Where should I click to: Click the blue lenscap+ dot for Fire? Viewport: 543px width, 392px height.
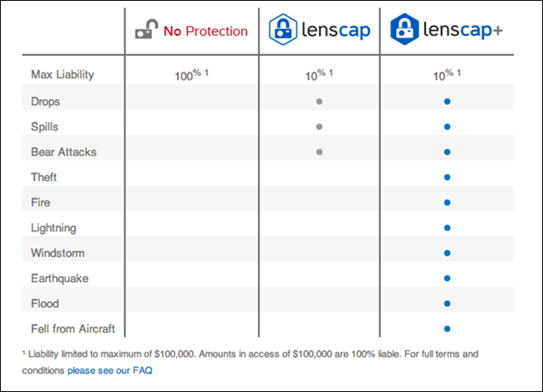point(447,202)
